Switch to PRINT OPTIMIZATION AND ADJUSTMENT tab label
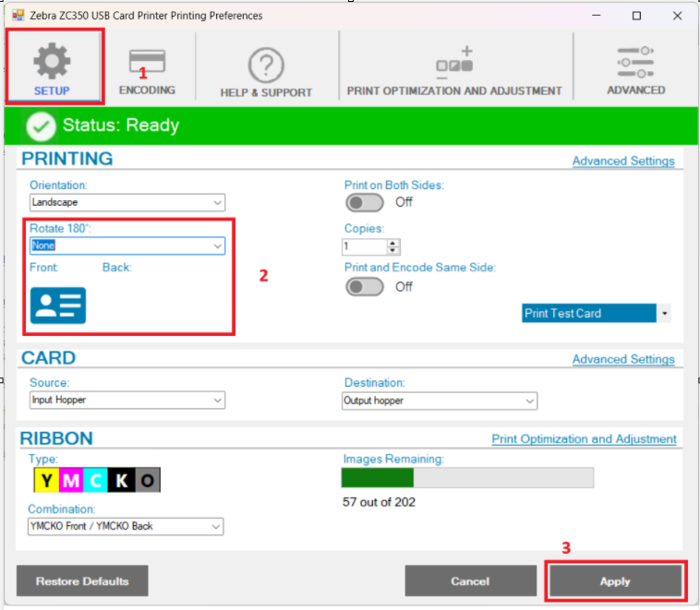 pos(454,91)
